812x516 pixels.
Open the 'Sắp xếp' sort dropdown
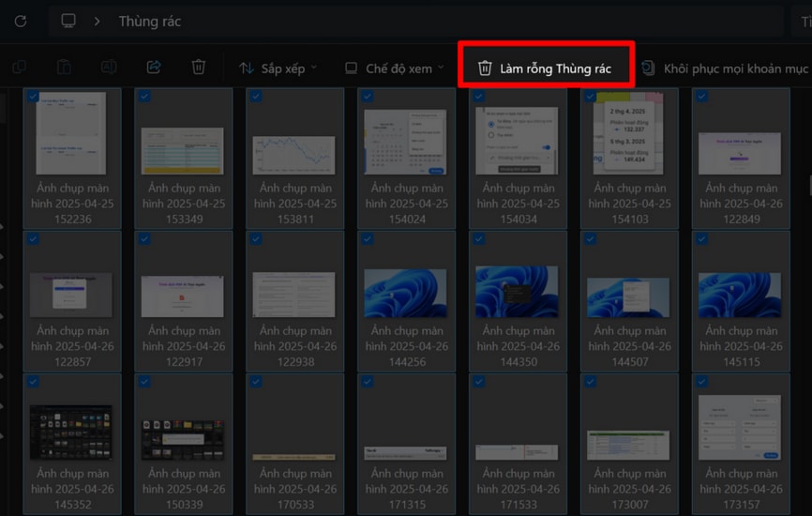(x=278, y=68)
